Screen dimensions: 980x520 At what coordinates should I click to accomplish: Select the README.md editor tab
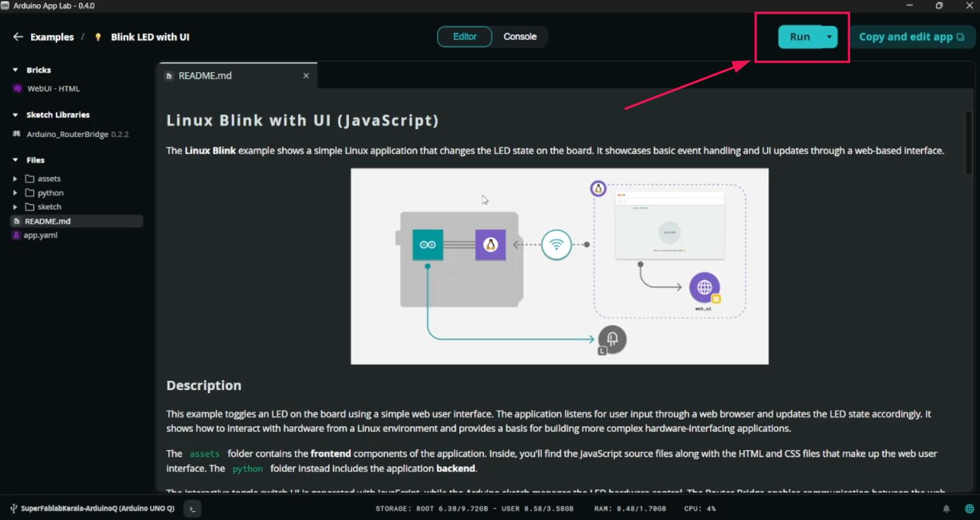coord(238,76)
